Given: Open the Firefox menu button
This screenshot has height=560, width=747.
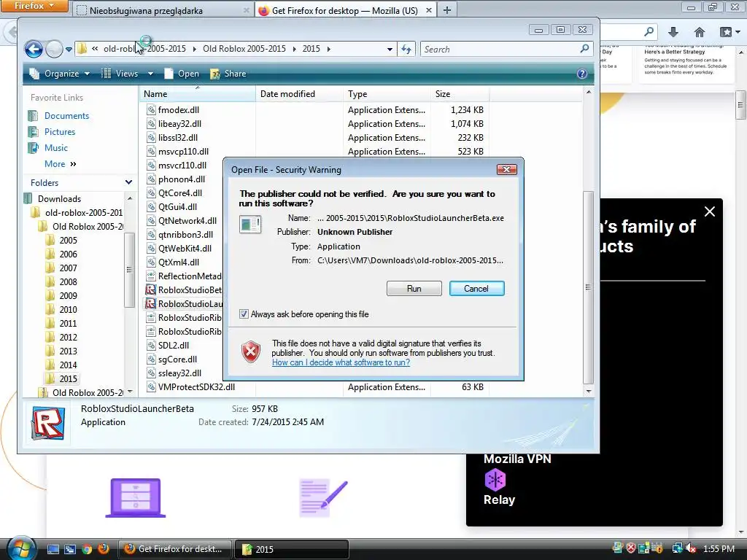Looking at the screenshot, I should tap(34, 6).
